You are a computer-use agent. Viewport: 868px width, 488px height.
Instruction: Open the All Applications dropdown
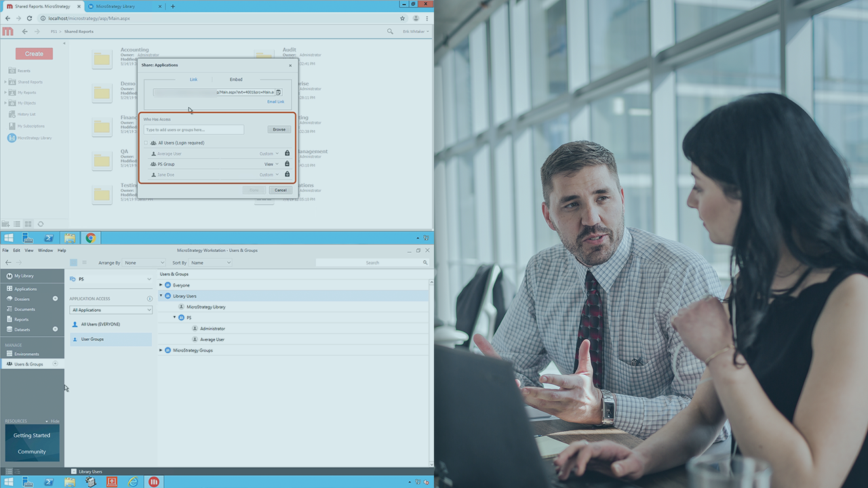click(111, 310)
